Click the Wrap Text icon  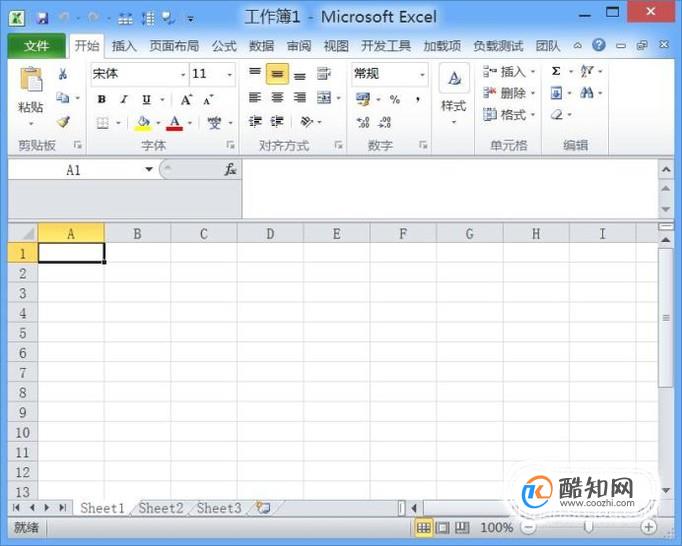324,74
